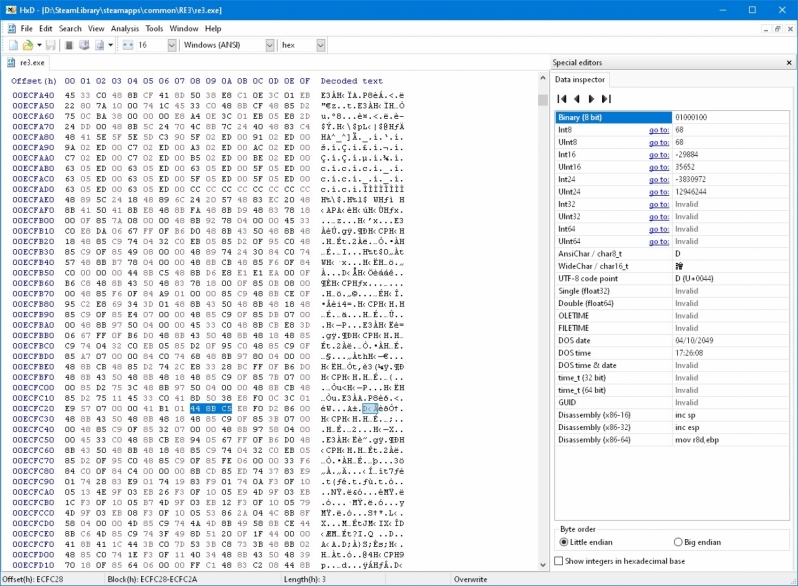This screenshot has height=586, width=798.
Task: Minimize the inner document window
Action: point(765,29)
